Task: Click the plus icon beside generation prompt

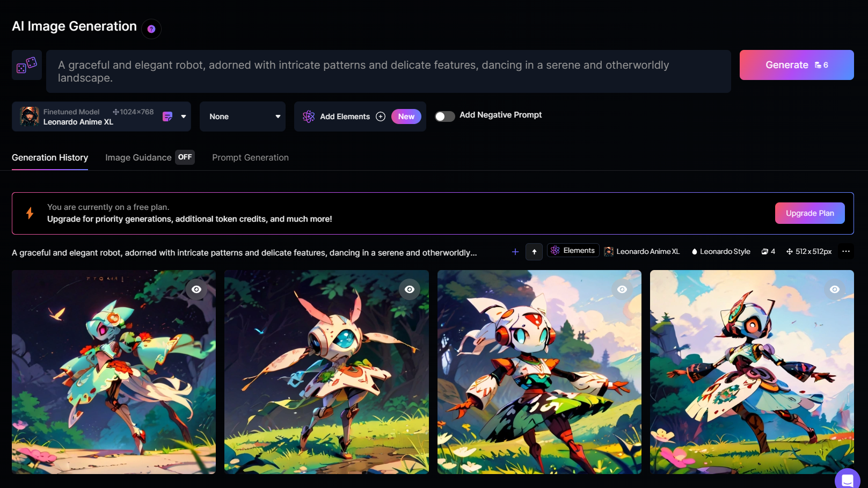Action: (x=515, y=252)
